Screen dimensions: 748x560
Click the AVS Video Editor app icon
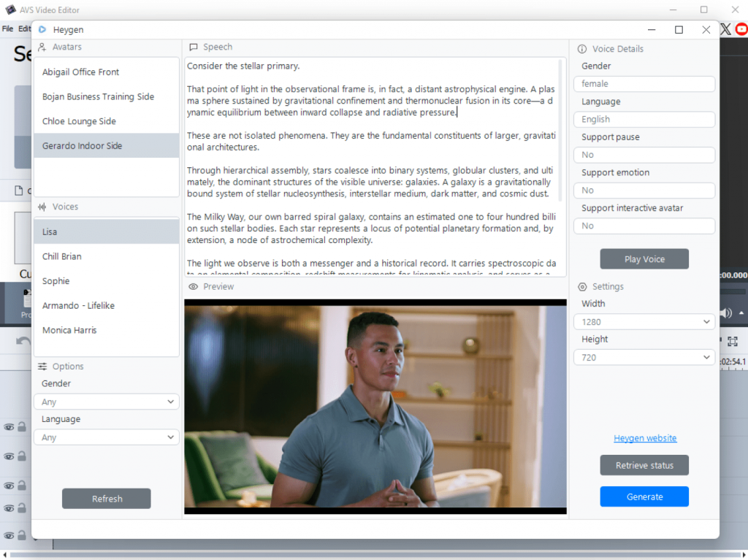pos(10,9)
